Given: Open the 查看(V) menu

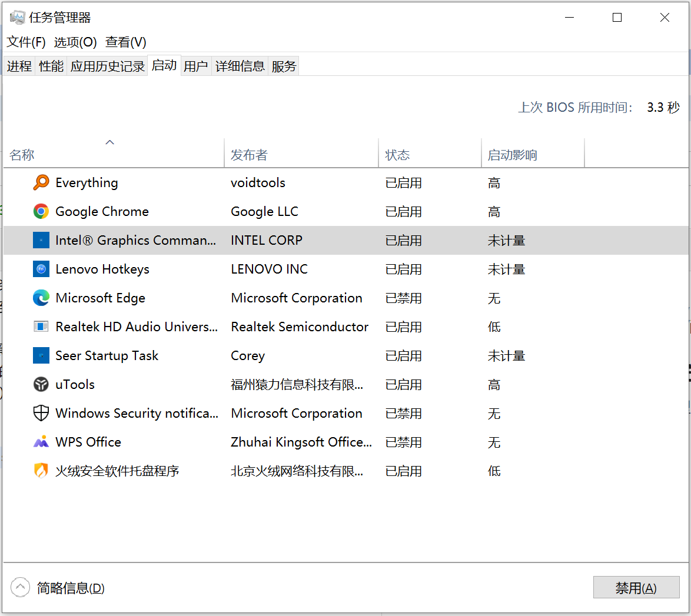Looking at the screenshot, I should tap(125, 42).
